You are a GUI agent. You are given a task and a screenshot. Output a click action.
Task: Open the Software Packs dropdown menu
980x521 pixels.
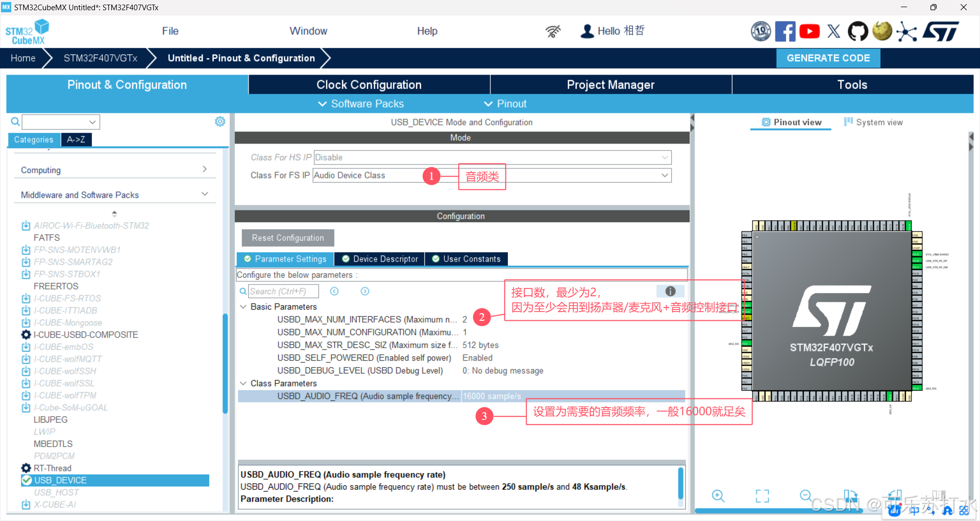pyautogui.click(x=361, y=104)
